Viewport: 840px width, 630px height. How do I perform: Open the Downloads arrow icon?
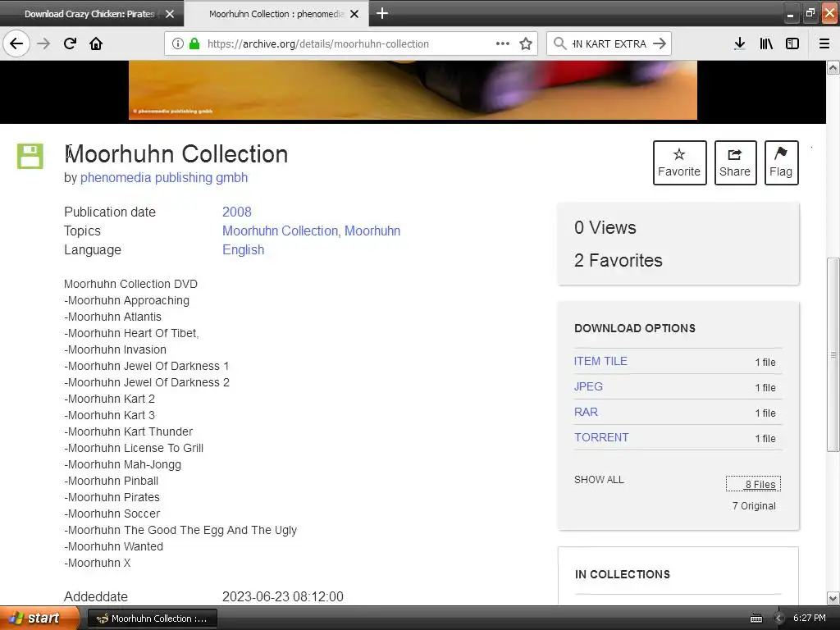tap(739, 43)
